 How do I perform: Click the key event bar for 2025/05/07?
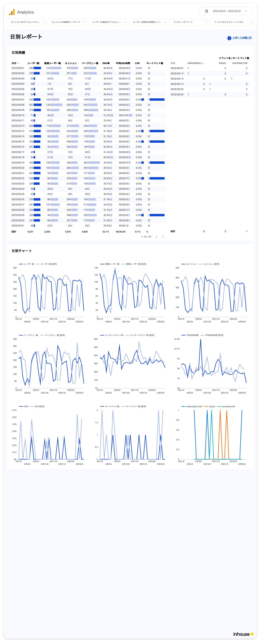coord(157,99)
